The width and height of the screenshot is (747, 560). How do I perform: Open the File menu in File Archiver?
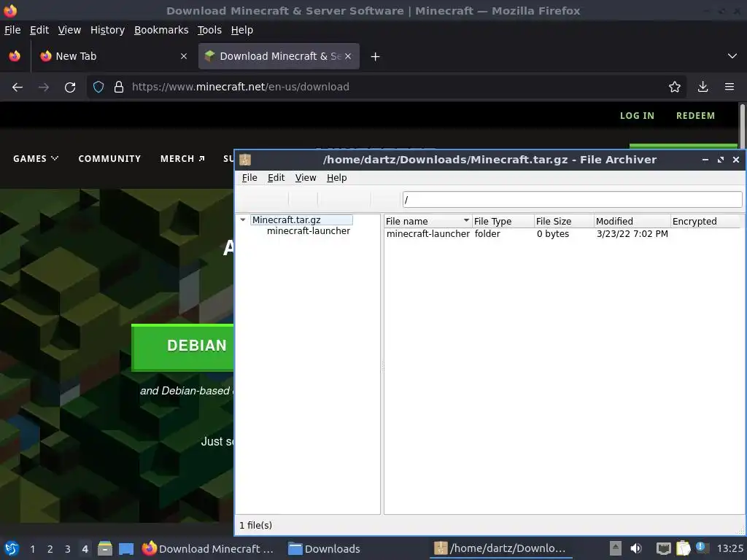point(249,178)
